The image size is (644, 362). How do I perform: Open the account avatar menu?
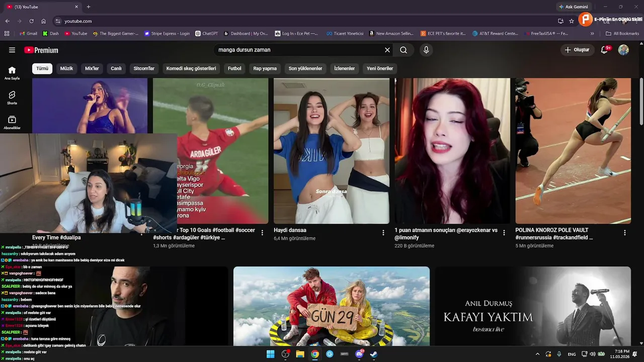(x=623, y=50)
